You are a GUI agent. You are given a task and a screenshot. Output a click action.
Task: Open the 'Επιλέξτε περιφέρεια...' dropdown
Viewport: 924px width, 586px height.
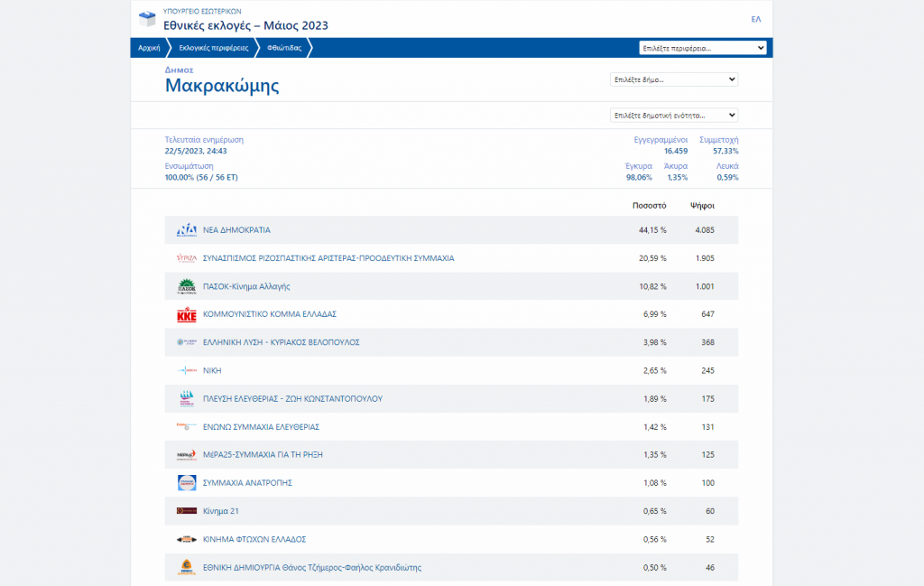pos(702,48)
